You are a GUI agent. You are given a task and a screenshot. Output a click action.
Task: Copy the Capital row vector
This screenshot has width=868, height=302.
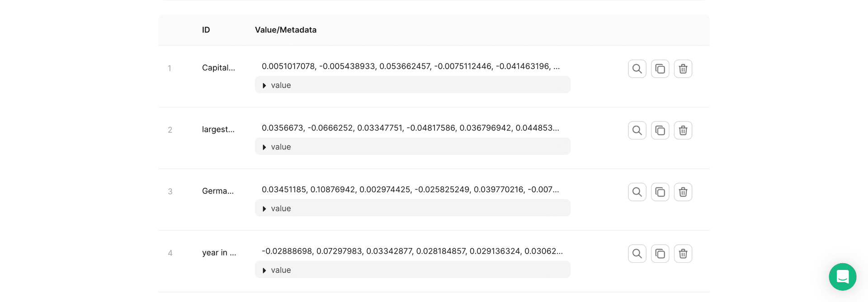[x=660, y=69]
